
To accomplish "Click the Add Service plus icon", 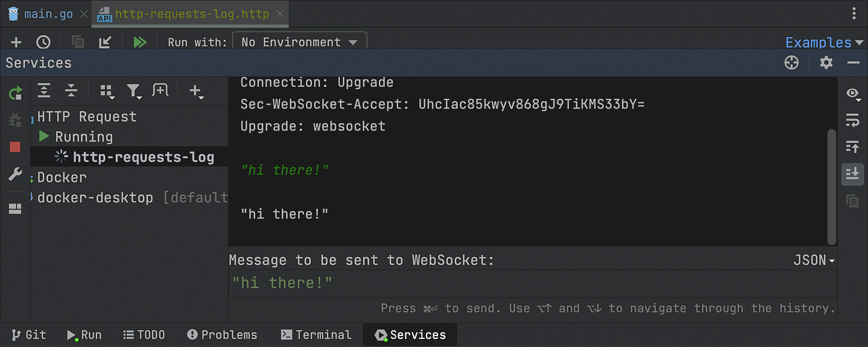I will 196,91.
